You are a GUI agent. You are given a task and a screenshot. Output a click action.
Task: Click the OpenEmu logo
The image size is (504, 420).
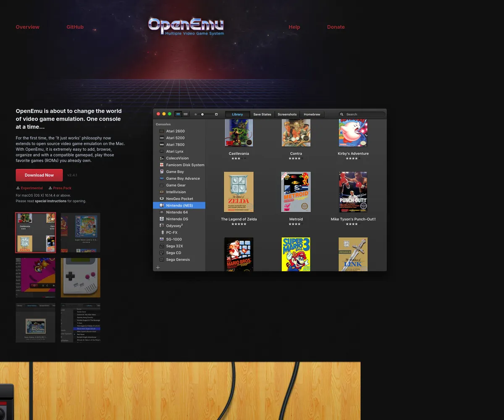[x=186, y=26]
